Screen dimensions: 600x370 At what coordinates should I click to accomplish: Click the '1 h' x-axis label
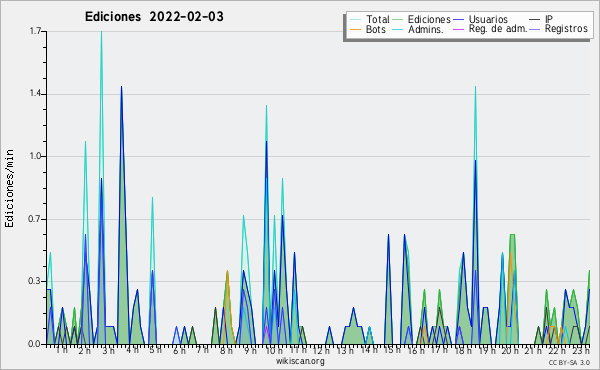62,350
